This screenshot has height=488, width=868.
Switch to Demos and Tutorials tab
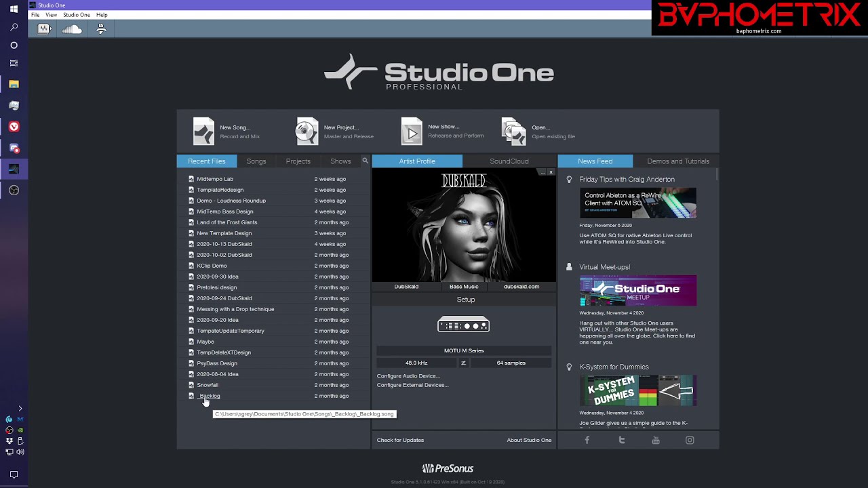coord(678,161)
